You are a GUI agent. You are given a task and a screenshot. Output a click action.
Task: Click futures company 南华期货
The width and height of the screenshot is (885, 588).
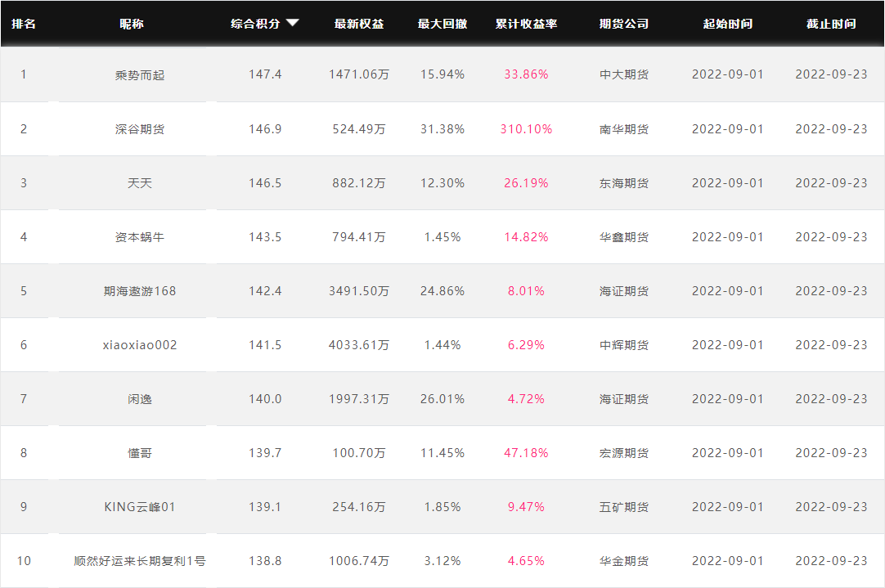(624, 129)
